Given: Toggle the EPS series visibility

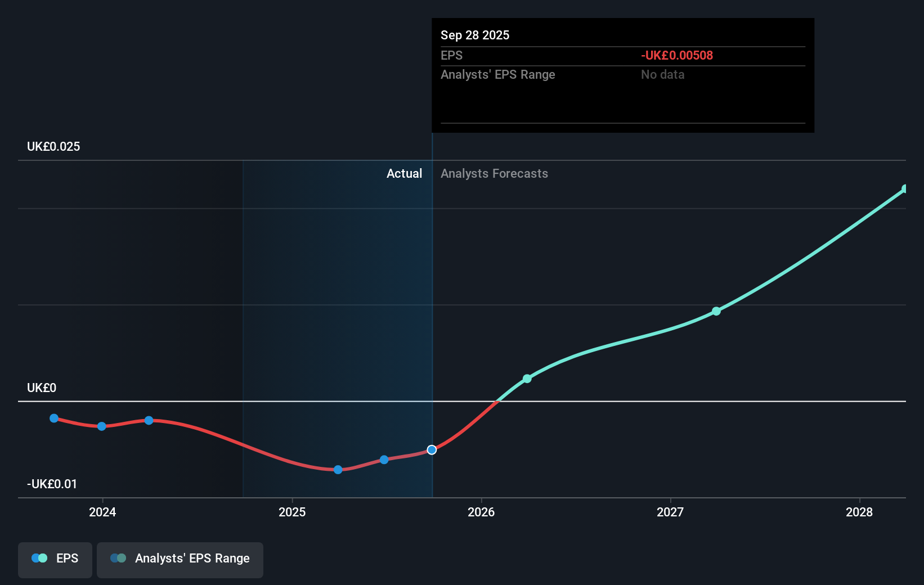Looking at the screenshot, I should point(55,559).
